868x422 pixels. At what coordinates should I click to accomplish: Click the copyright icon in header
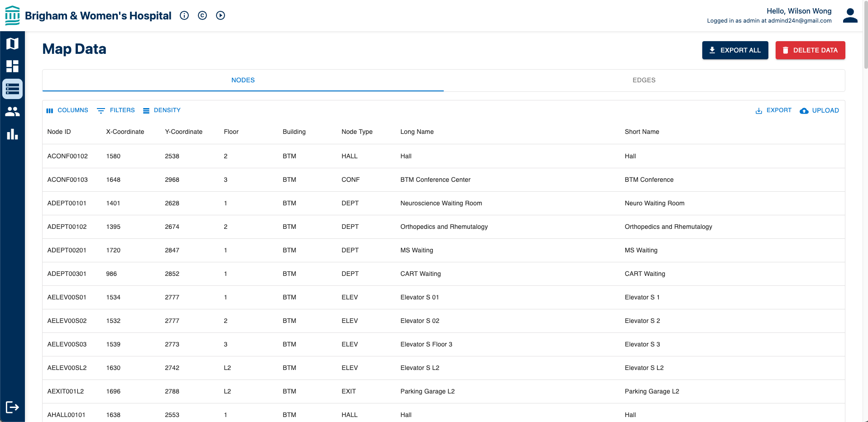pyautogui.click(x=202, y=15)
